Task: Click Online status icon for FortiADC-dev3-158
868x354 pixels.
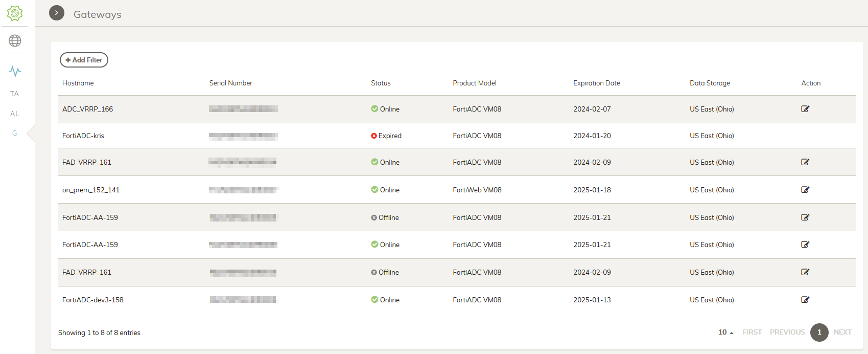Action: tap(374, 299)
